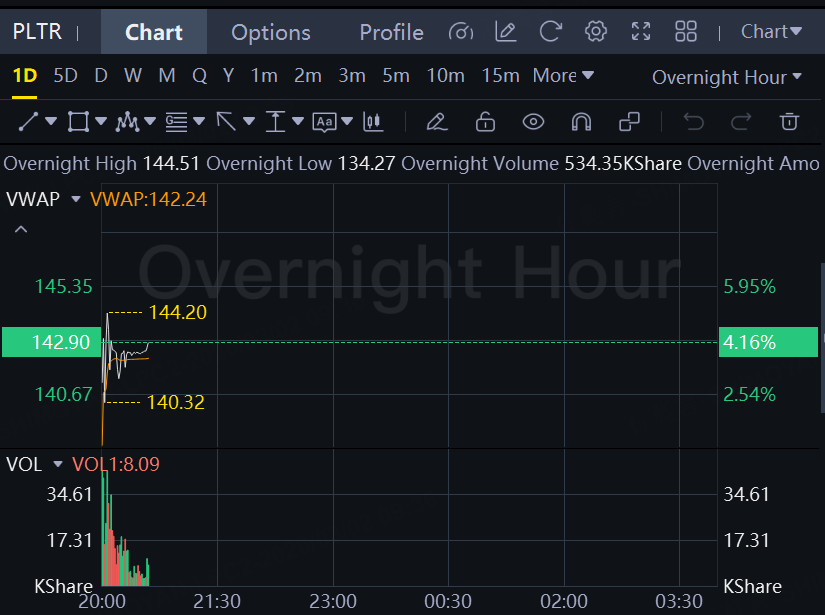Expand the Overnight Hour session dropdown
825x615 pixels.
coord(727,77)
